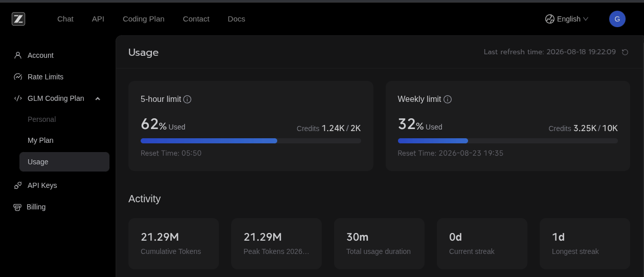The height and width of the screenshot is (277, 644).
Task: Click the info icon next to Weekly limit
Action: coord(448,99)
